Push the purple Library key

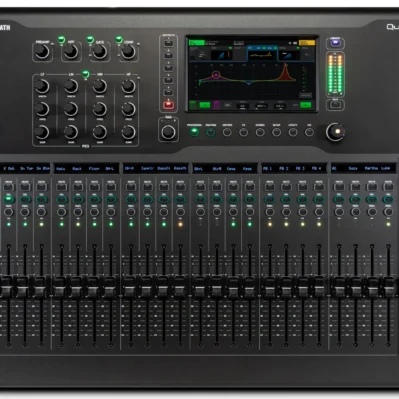coord(335,43)
